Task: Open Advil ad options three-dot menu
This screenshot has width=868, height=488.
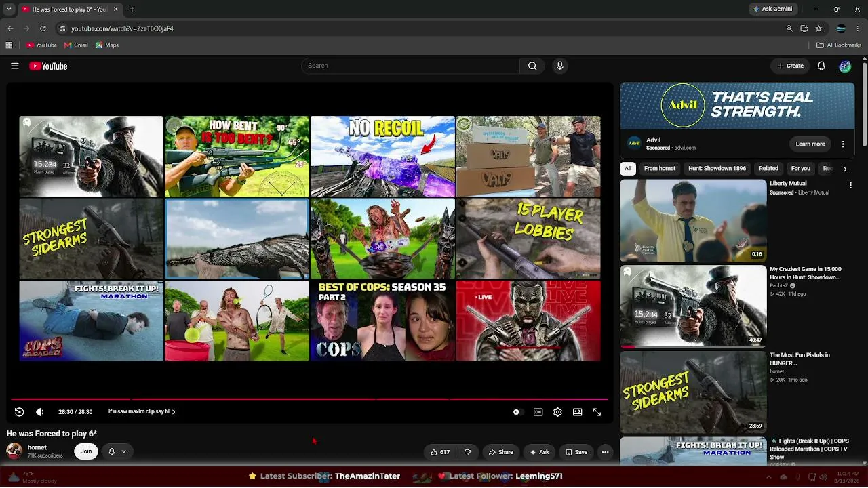Action: [843, 144]
